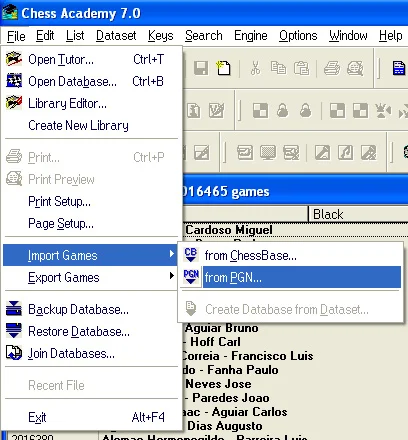Select Page Setup menu entry
Screen dimensions: 408x440
coord(91,223)
